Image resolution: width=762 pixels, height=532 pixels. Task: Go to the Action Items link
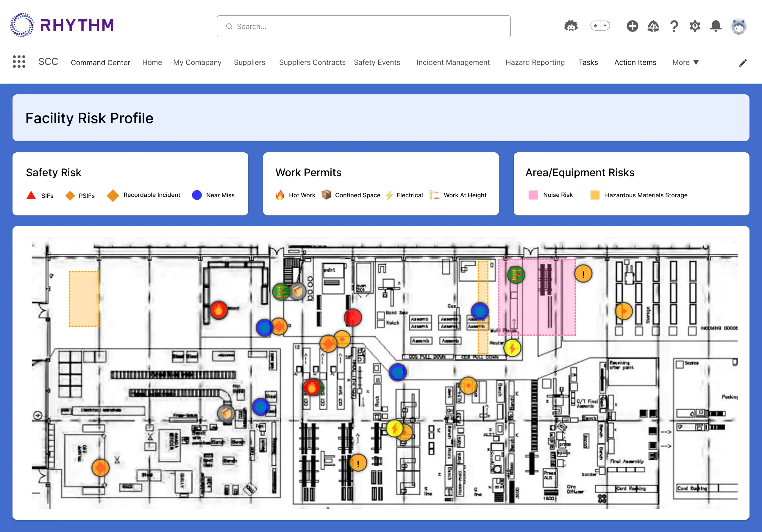(x=635, y=62)
